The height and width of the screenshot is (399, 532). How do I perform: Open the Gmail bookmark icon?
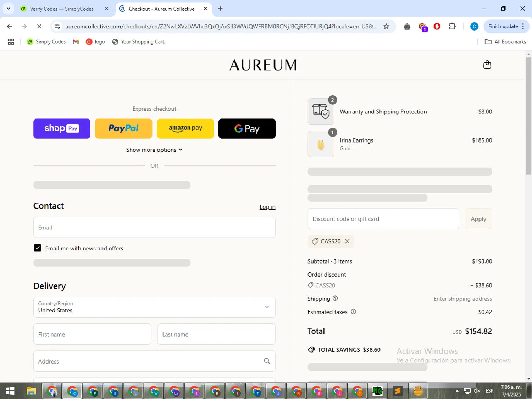tap(76, 42)
